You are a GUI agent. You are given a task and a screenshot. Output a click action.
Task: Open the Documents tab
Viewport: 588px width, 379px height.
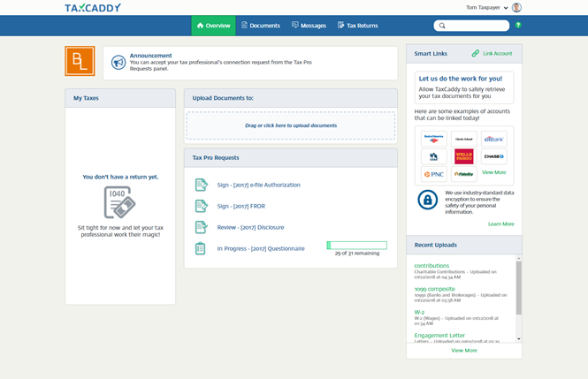coord(261,26)
